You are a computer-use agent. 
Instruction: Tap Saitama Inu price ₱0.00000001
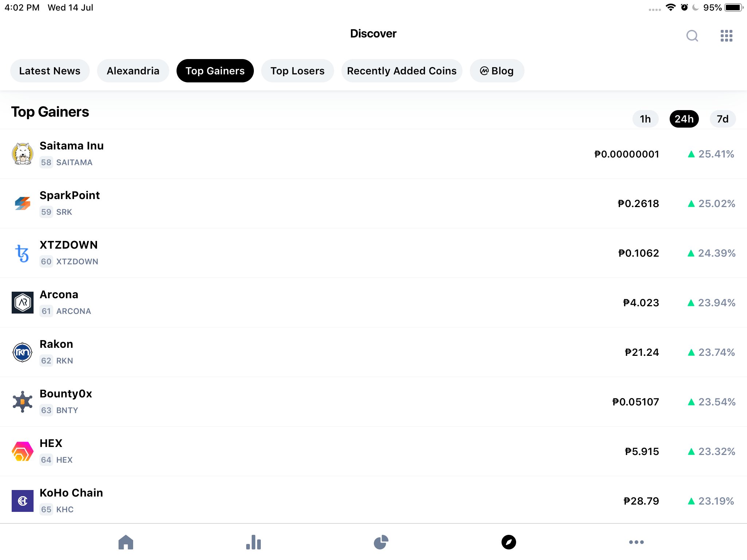[627, 154]
